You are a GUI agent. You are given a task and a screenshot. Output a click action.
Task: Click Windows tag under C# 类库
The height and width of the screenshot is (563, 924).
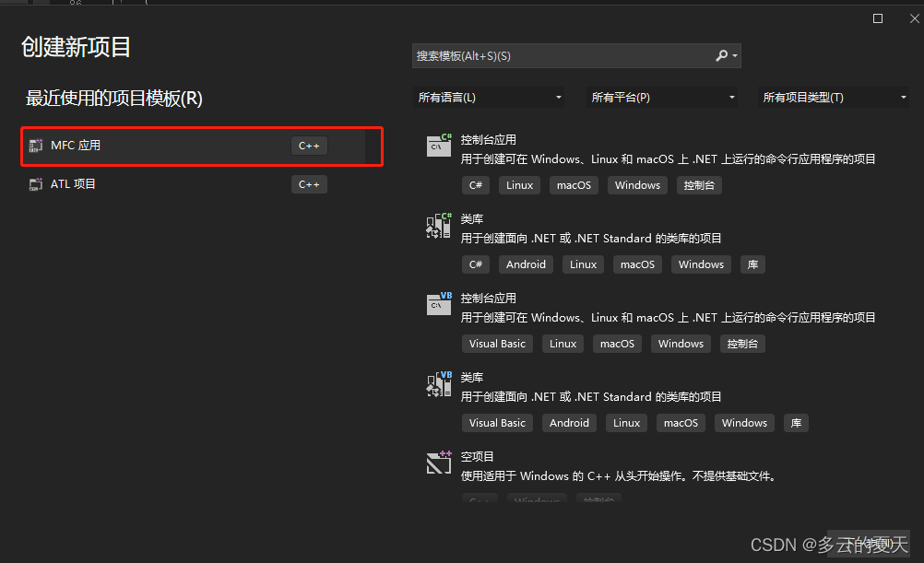(701, 264)
